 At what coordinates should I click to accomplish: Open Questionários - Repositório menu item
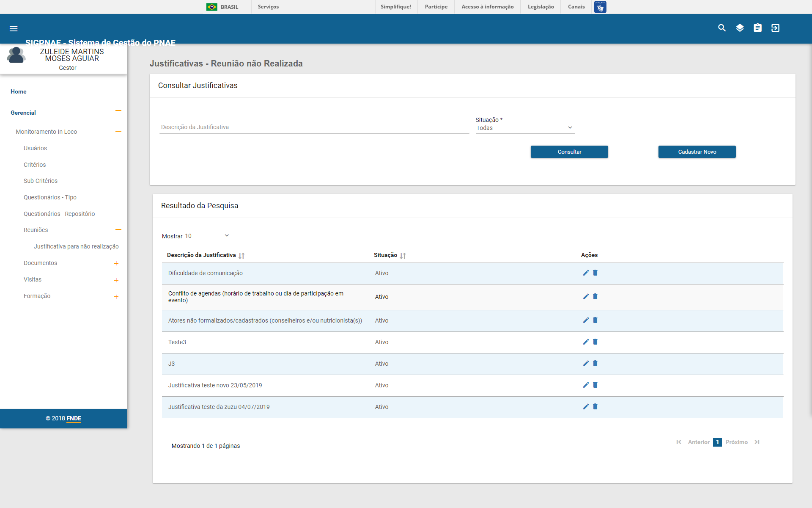pyautogui.click(x=59, y=214)
